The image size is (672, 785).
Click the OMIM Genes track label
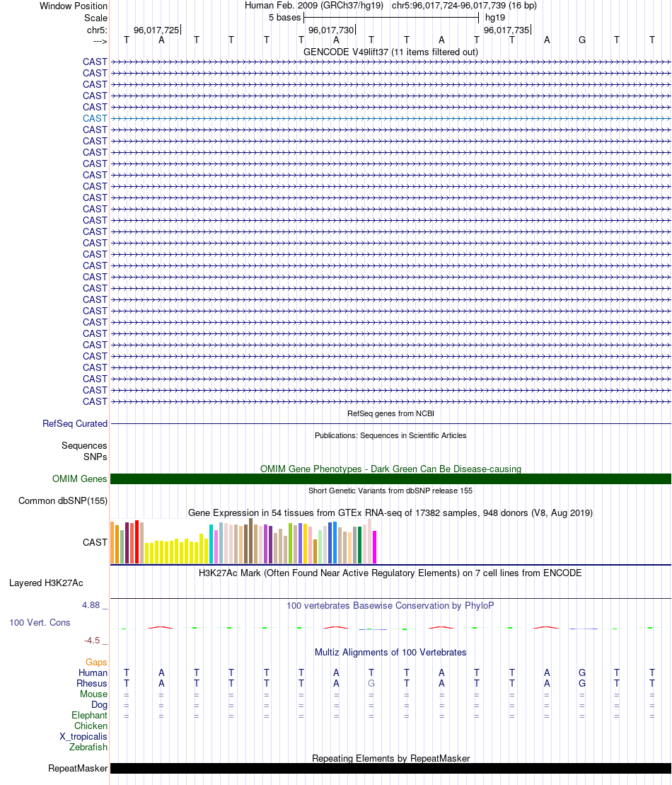click(x=79, y=479)
